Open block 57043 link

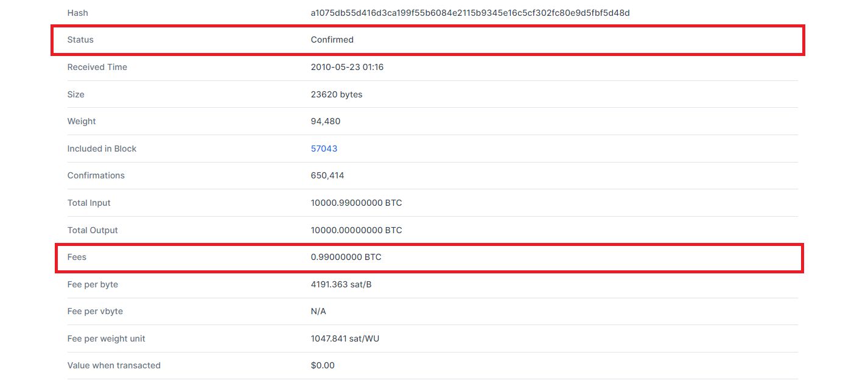tap(324, 149)
